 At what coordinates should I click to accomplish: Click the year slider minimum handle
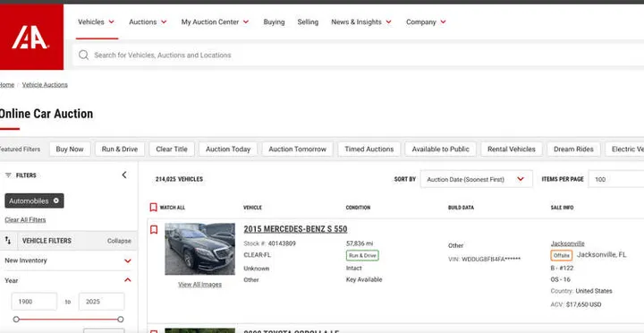click(x=16, y=319)
